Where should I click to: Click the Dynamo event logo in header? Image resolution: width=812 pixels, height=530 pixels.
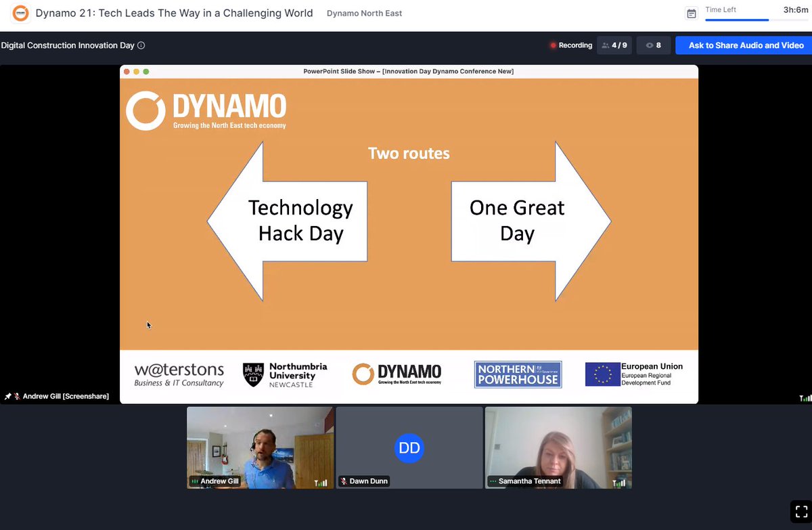[21, 14]
